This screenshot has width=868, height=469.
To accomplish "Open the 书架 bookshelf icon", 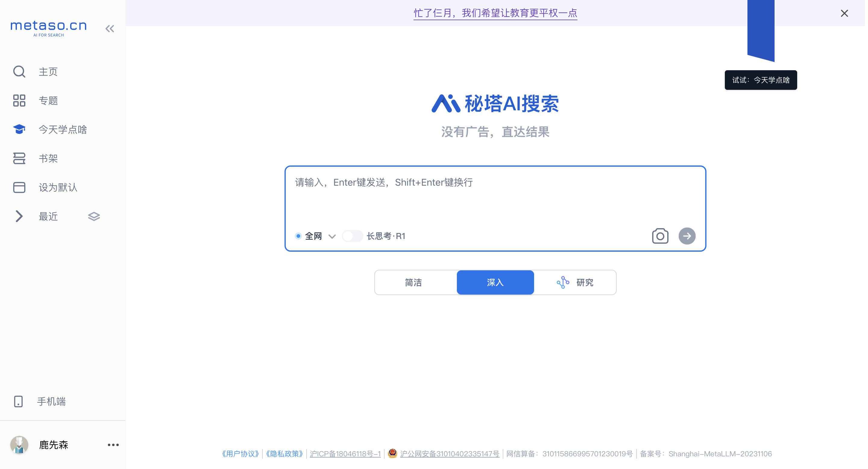I will tap(19, 158).
